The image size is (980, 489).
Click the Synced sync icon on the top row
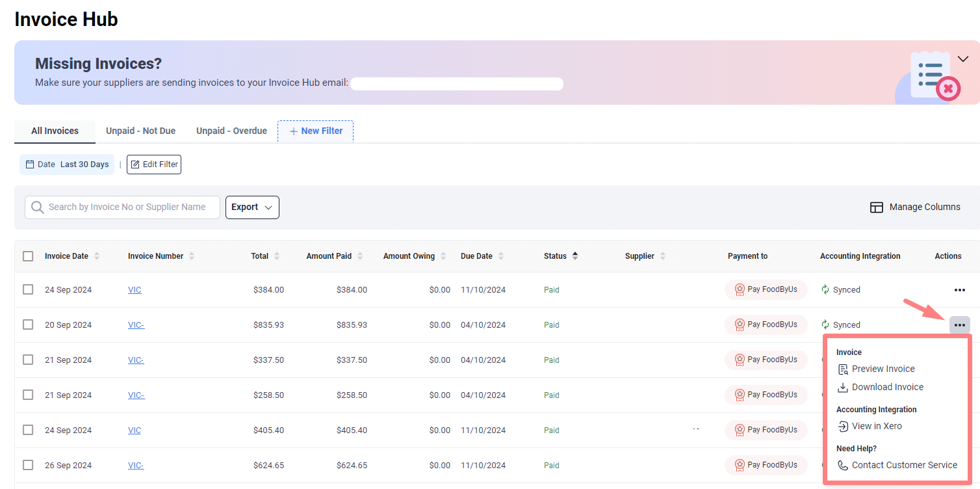[825, 289]
